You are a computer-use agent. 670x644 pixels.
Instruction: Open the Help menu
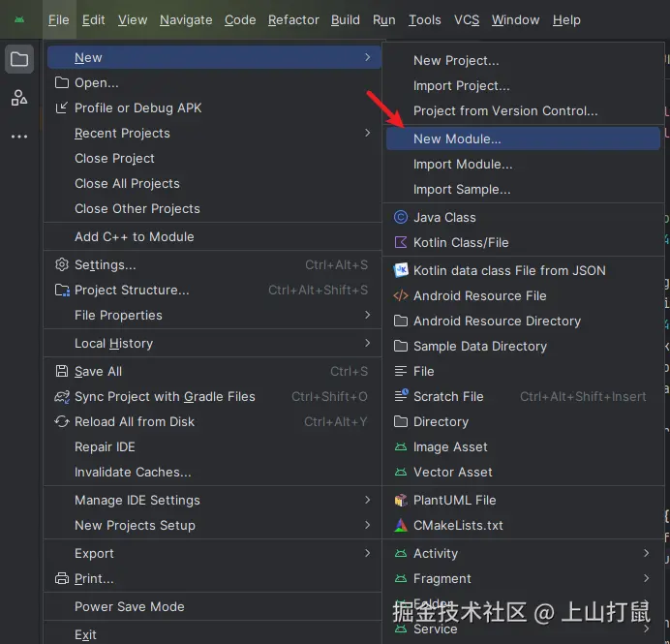pos(566,19)
